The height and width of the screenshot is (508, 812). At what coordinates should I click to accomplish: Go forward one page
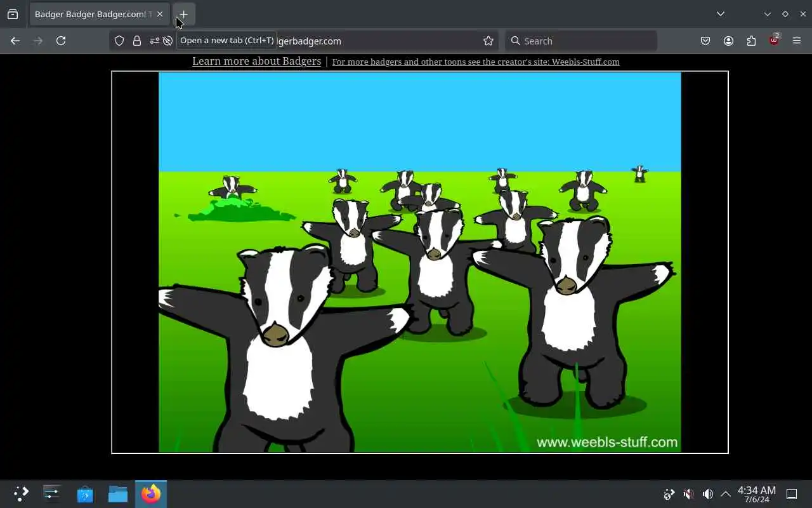point(38,41)
